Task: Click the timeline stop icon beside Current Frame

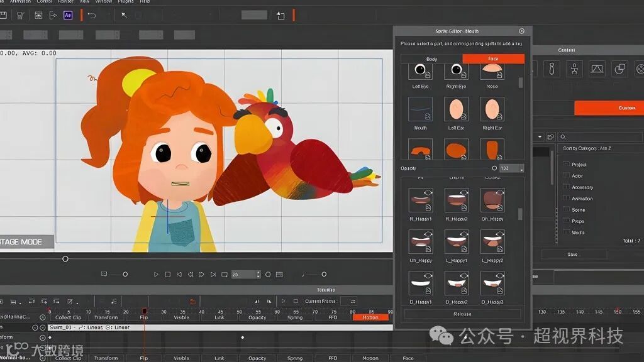Action: [296, 301]
